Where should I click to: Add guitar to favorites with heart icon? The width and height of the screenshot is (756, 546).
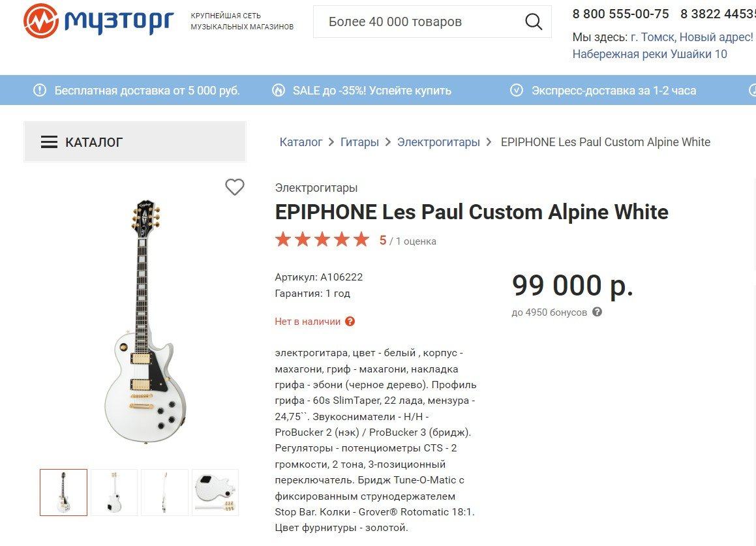tap(235, 187)
